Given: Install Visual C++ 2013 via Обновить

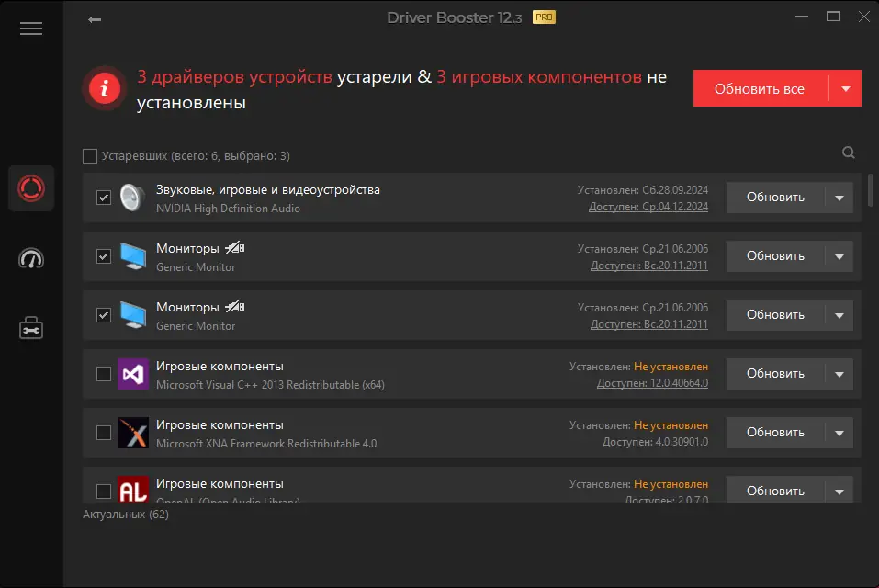Looking at the screenshot, I should tap(775, 374).
